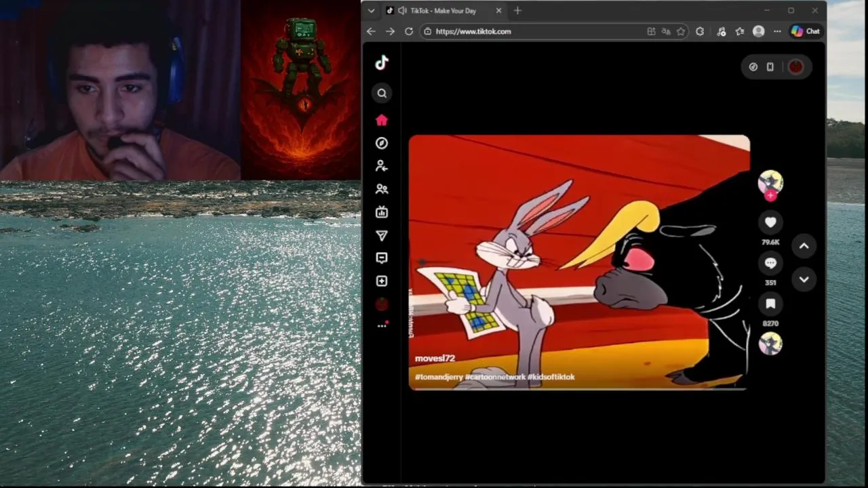Mute the tab via the speaker icon
The image size is (868, 488).
coord(402,11)
